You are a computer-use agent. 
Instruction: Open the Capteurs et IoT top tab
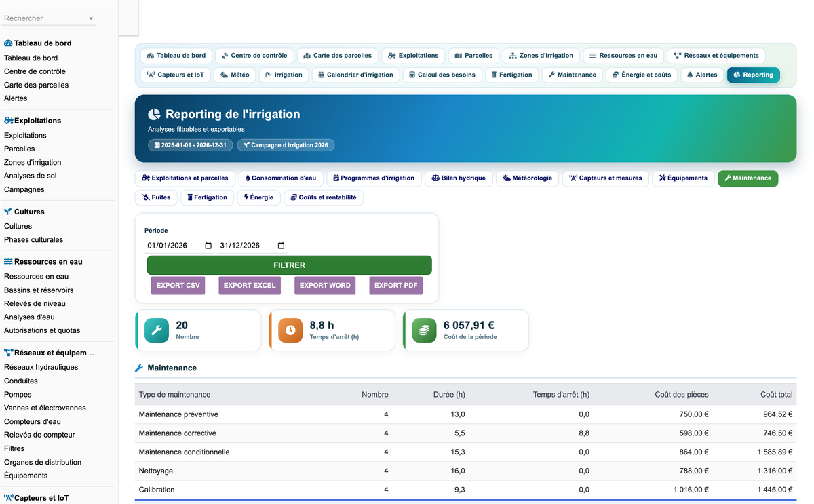(176, 75)
